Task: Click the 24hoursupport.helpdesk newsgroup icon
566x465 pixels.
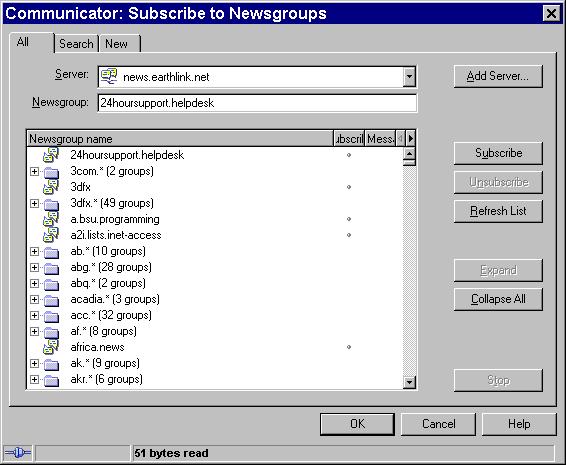Action: [x=51, y=155]
